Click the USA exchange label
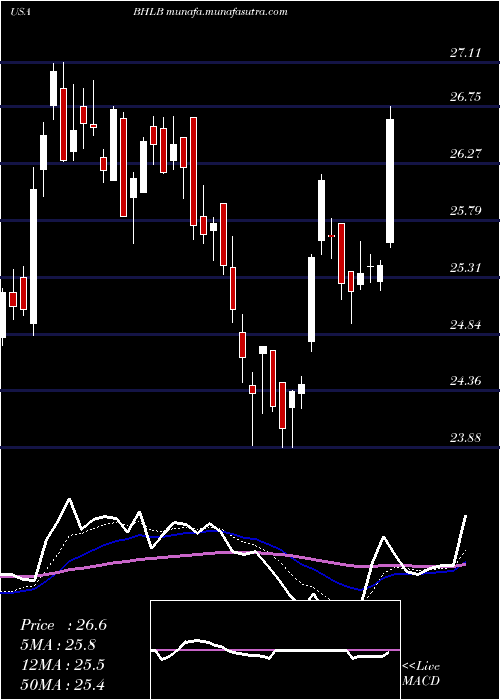Viewport: 500px width, 700px height. click(20, 12)
